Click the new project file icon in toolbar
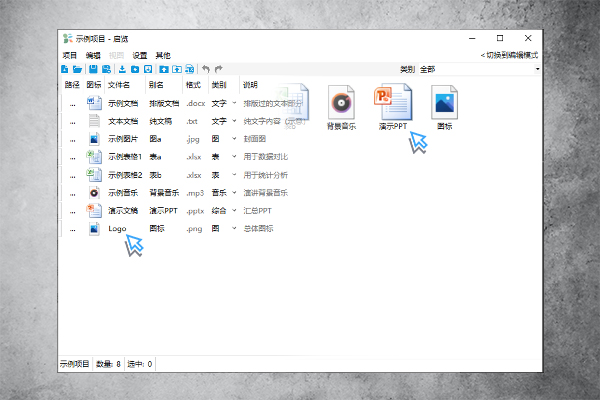The width and height of the screenshot is (600, 400). coord(65,69)
